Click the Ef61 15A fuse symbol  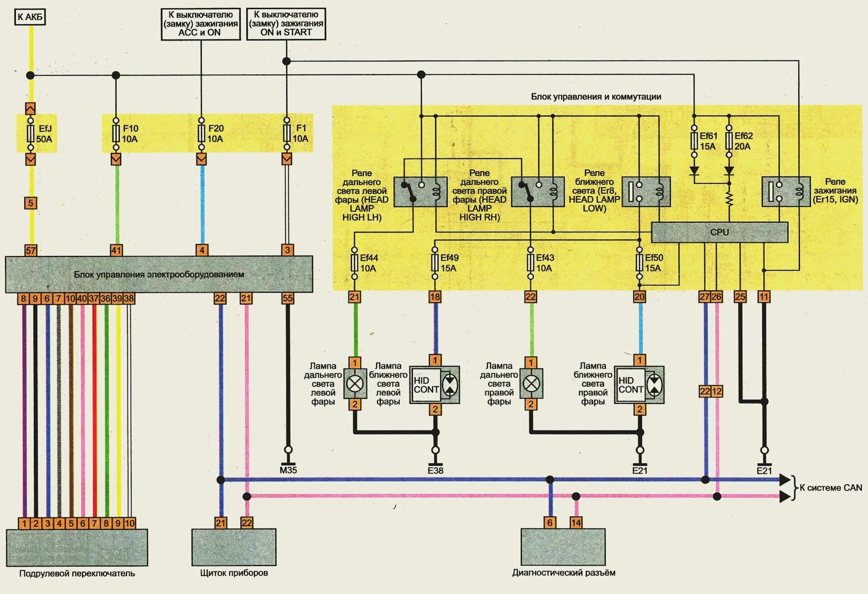694,141
